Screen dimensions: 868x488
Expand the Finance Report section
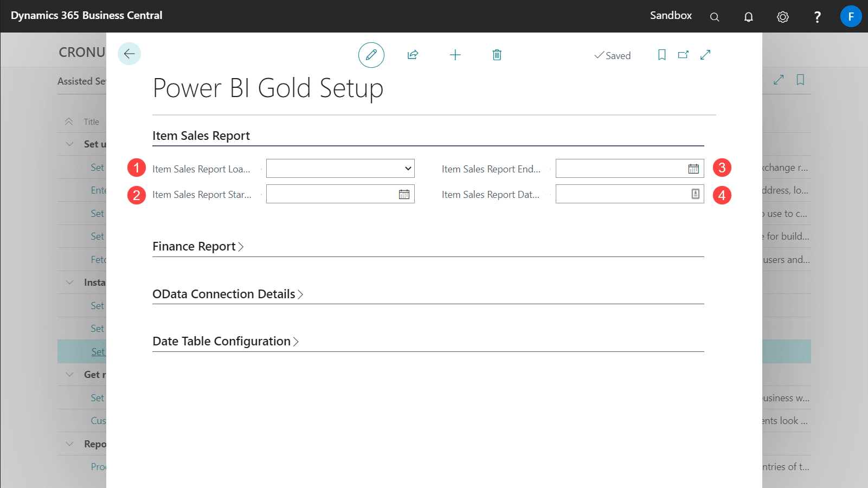(198, 247)
